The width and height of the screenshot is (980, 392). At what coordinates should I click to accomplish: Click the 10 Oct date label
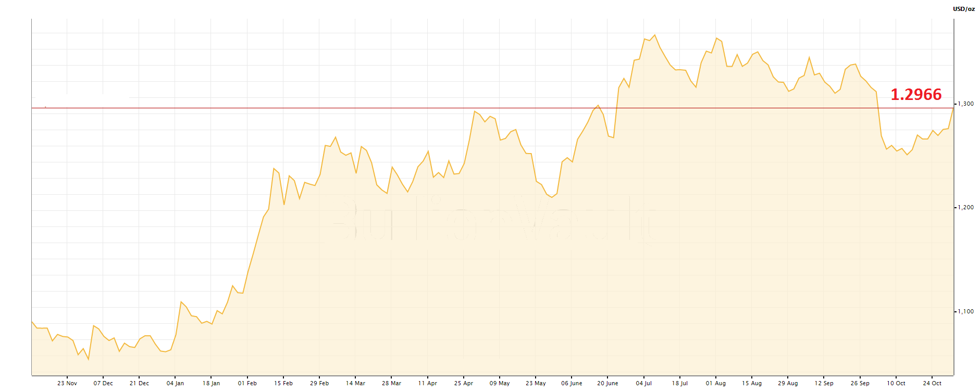896,383
